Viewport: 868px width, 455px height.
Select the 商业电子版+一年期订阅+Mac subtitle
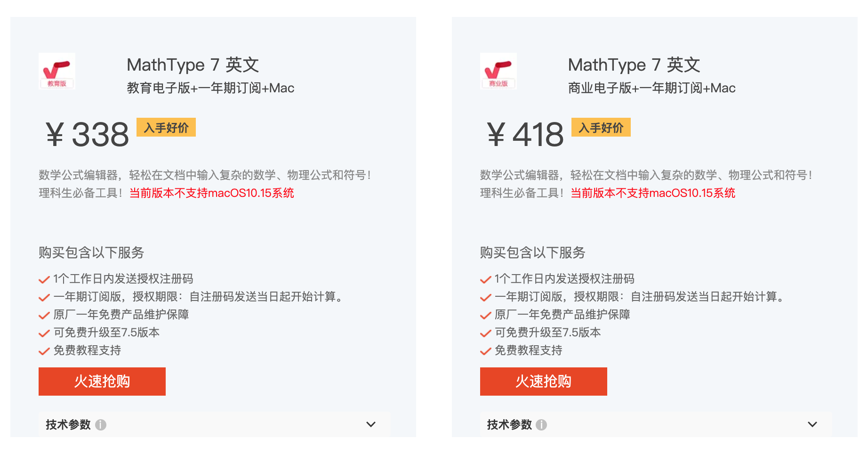pyautogui.click(x=652, y=88)
